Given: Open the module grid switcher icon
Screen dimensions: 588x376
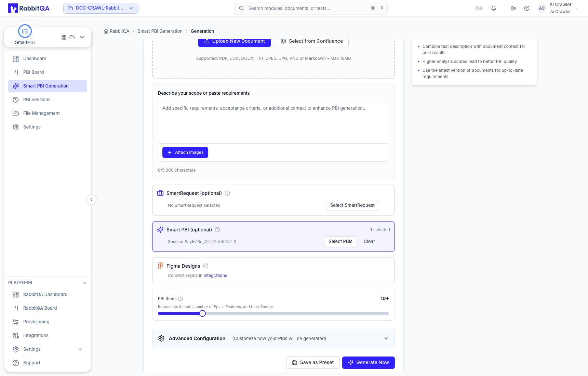Looking at the screenshot, I should coord(64,37).
